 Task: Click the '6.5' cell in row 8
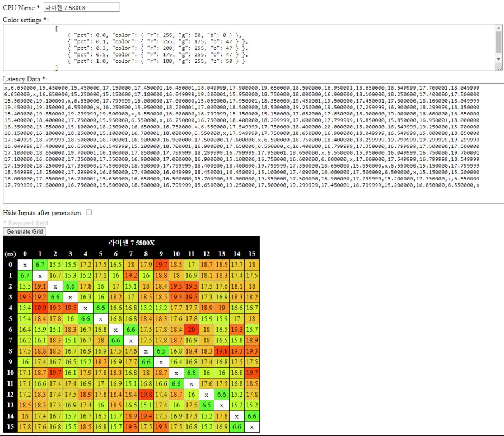pyautogui.click(x=161, y=351)
